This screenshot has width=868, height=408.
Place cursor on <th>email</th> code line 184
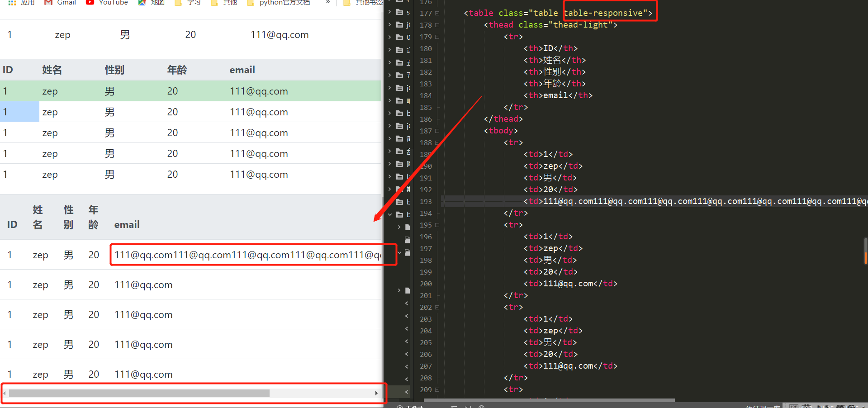558,95
